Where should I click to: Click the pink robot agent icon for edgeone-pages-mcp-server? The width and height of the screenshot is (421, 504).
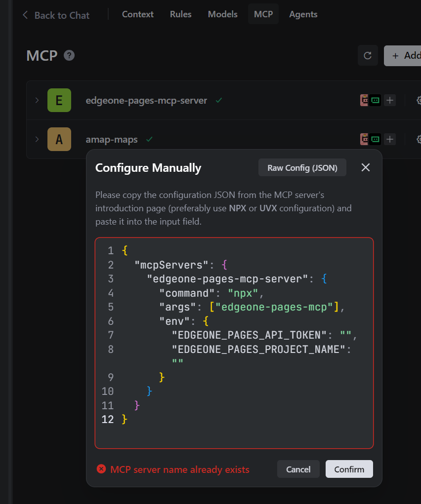[364, 100]
